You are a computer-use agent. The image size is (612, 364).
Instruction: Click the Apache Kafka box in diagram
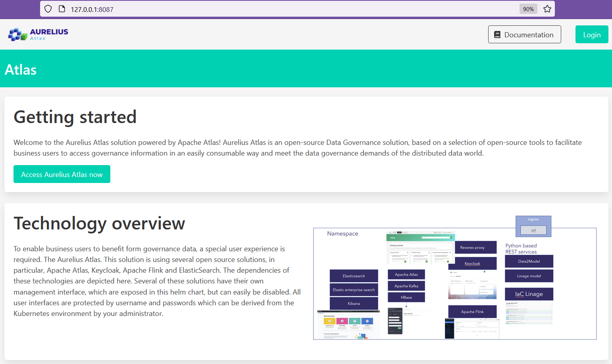406,286
